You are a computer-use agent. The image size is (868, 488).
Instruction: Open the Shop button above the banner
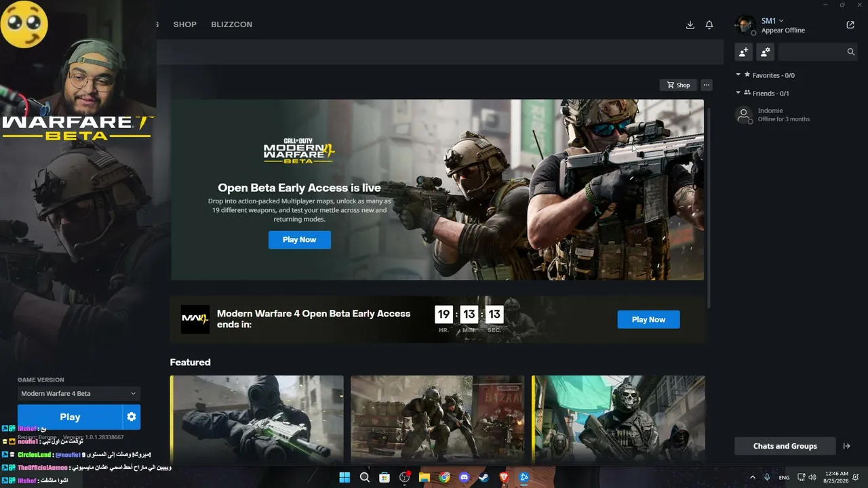click(678, 85)
